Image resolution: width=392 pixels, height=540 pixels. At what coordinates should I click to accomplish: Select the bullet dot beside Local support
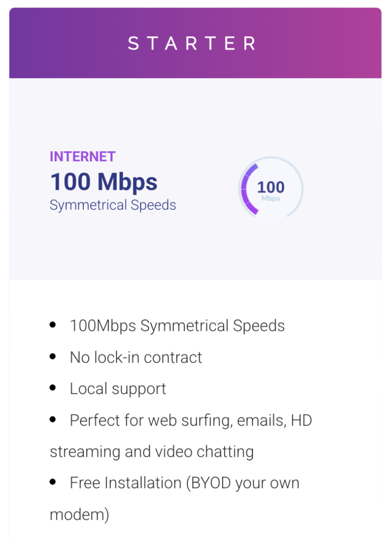[53, 388]
